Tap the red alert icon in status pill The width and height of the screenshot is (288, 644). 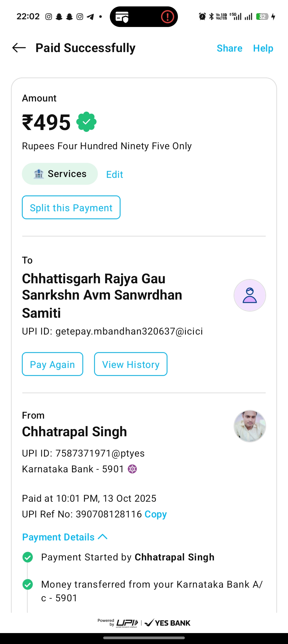point(167,17)
